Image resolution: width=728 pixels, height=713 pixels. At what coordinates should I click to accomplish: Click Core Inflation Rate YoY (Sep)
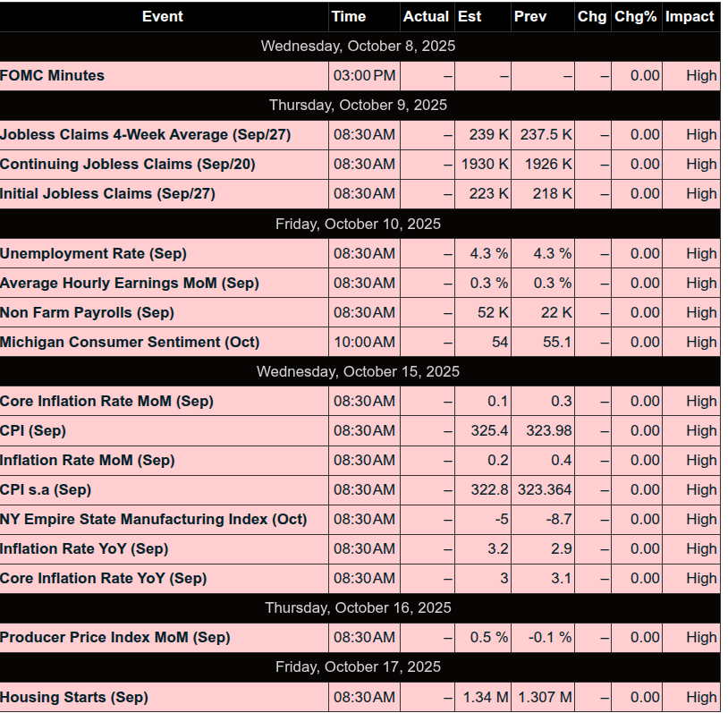pyautogui.click(x=103, y=579)
